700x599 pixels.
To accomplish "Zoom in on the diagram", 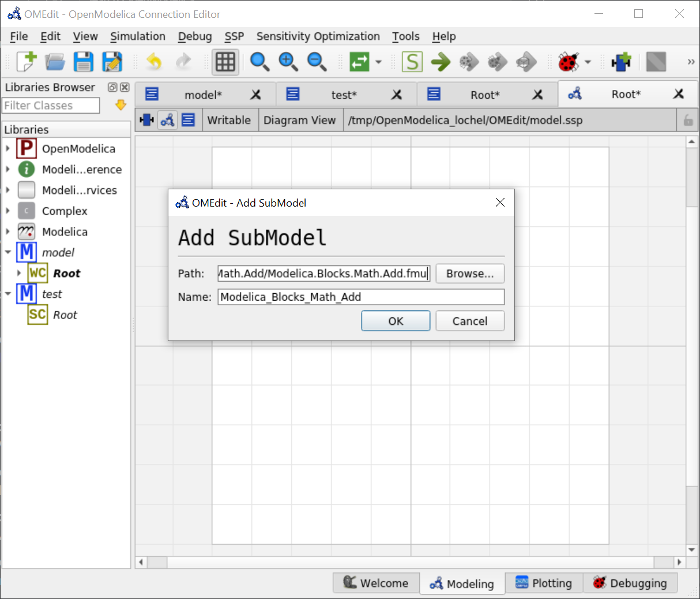I will [288, 62].
